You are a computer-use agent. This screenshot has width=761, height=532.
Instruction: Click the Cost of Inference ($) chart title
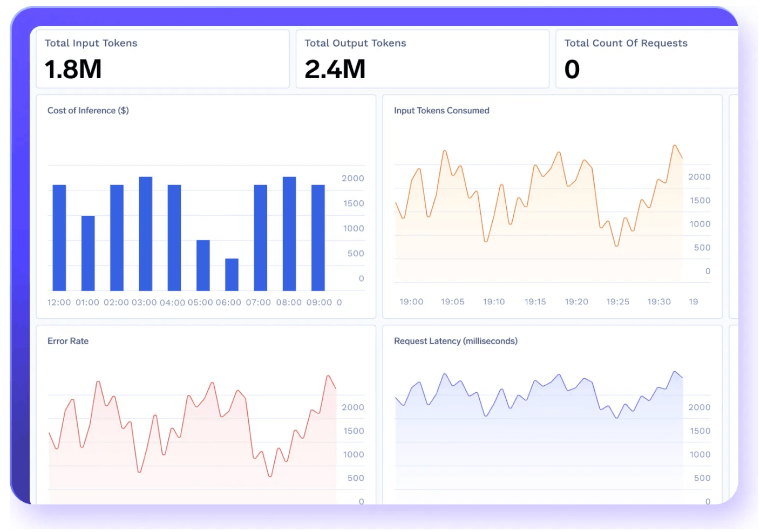coord(88,111)
